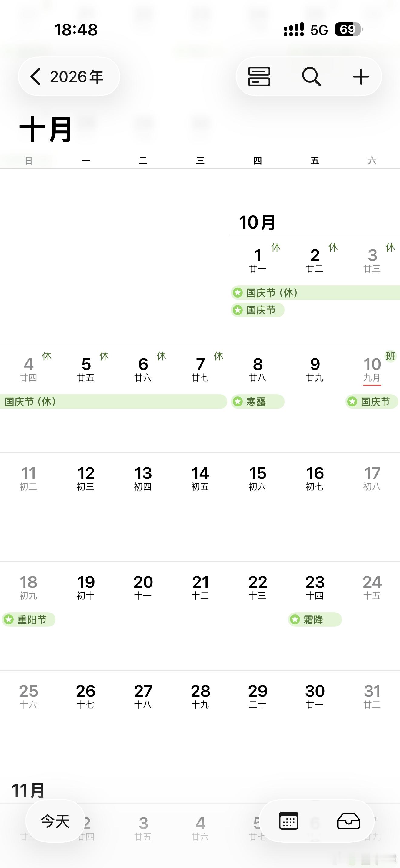Open the list view layout icon
The image size is (400, 868).
click(x=259, y=77)
